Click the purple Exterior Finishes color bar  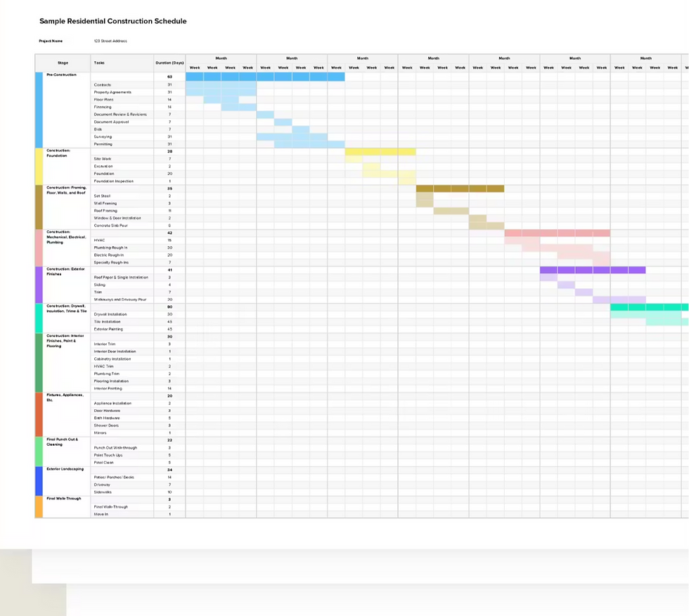39,285
